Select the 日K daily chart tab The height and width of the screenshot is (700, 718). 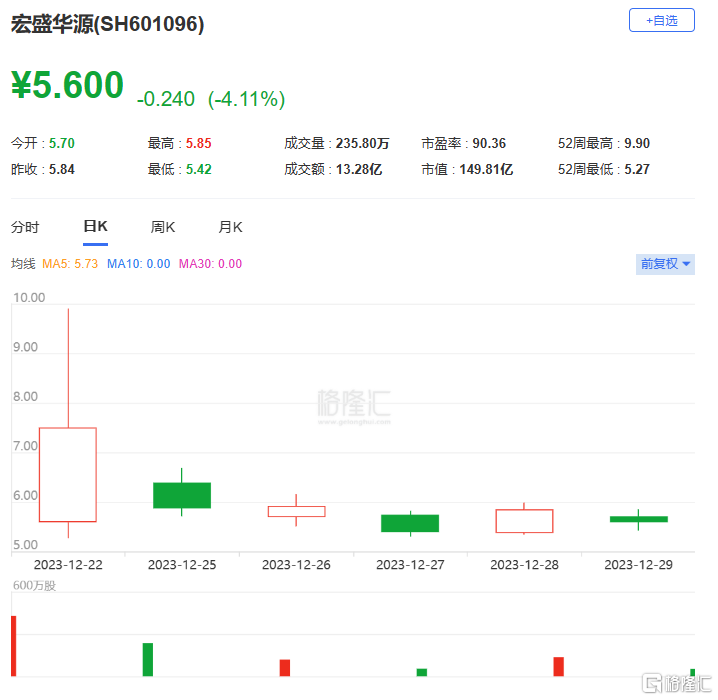(x=95, y=226)
